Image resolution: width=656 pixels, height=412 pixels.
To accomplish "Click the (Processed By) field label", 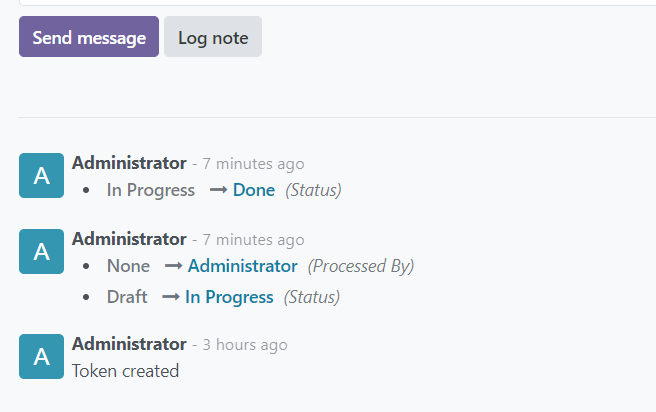I will pos(361,266).
